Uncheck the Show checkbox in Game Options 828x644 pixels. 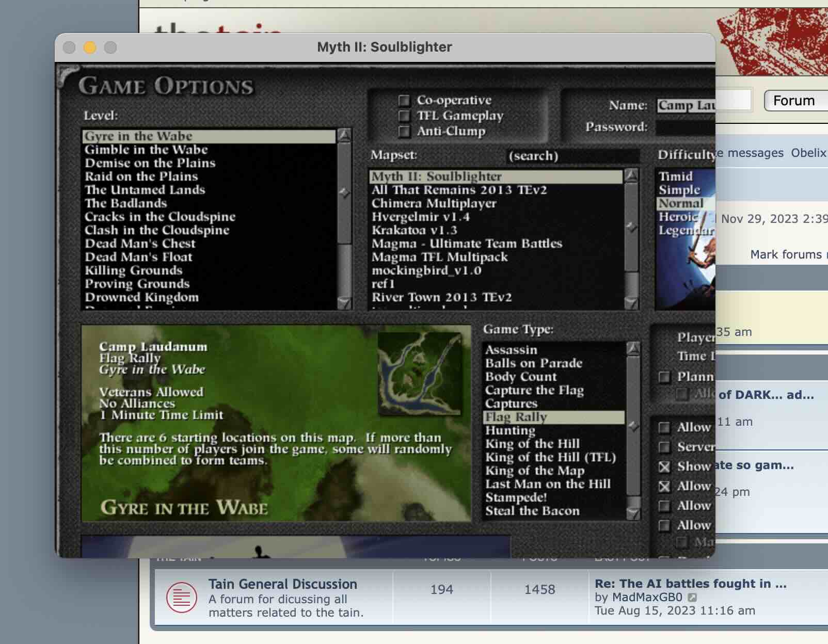tap(665, 466)
